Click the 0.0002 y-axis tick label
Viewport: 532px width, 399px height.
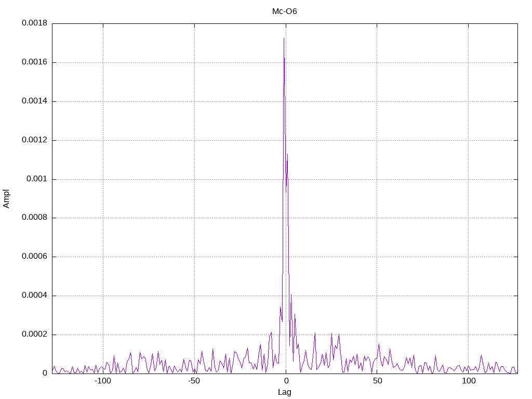(35, 334)
